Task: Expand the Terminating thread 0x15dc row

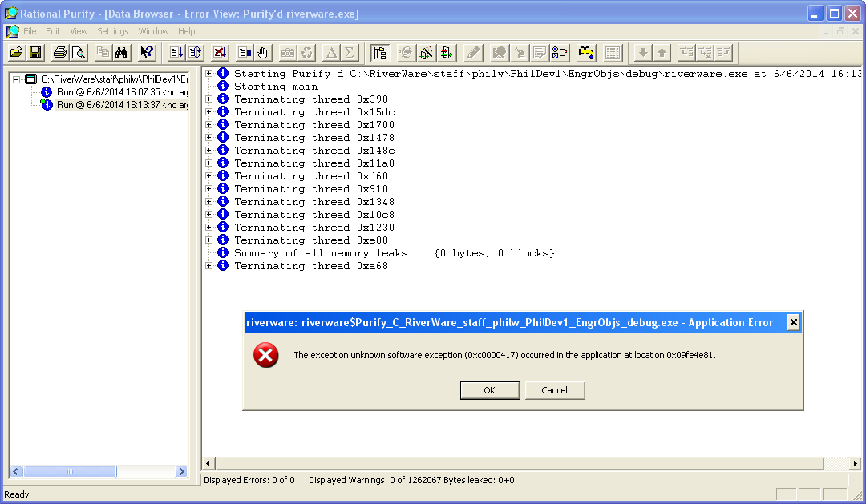Action: coord(208,112)
